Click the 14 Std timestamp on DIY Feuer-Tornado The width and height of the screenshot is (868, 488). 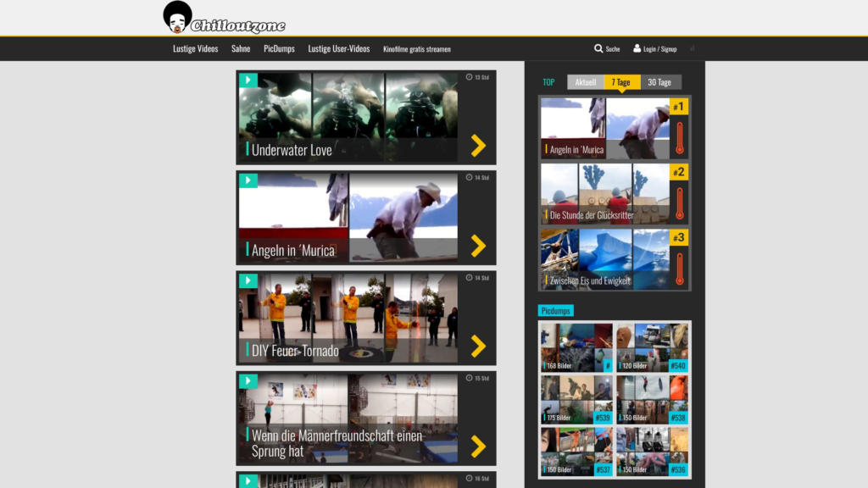pos(481,278)
